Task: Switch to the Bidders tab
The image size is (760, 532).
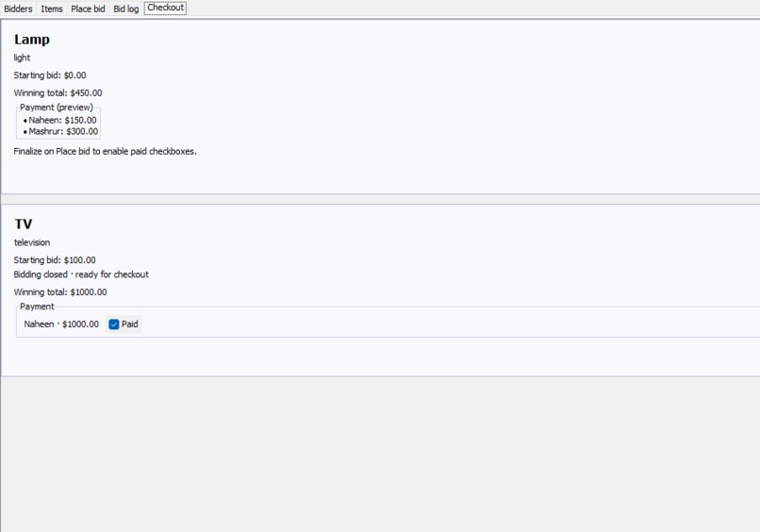Action: [18, 8]
